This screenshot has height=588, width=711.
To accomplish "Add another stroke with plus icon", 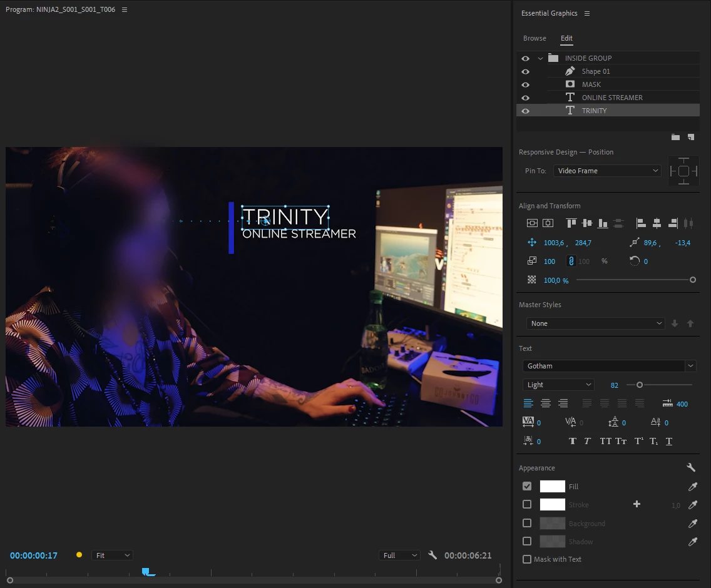I will click(637, 504).
